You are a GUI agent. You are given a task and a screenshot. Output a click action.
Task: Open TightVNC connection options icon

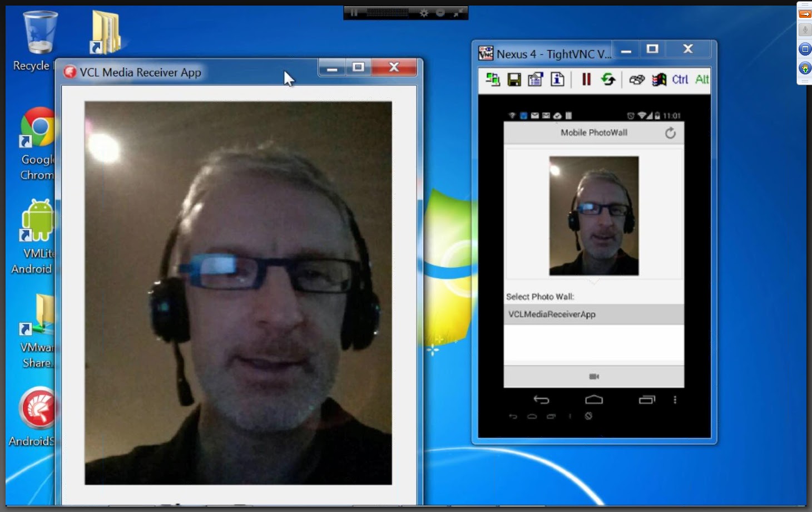tap(536, 80)
